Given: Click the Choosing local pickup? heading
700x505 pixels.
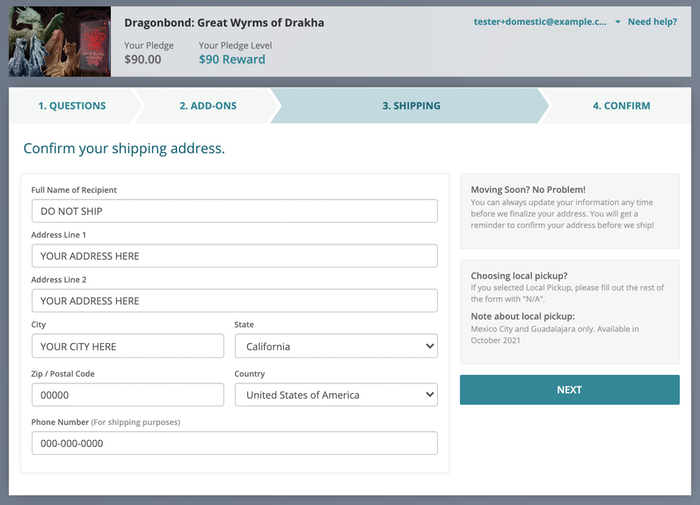Looking at the screenshot, I should 519,276.
